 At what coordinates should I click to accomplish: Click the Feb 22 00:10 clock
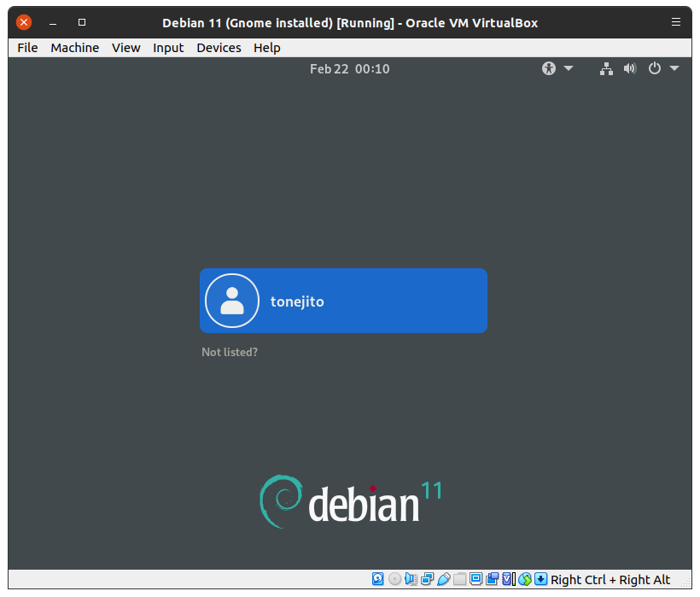[349, 68]
